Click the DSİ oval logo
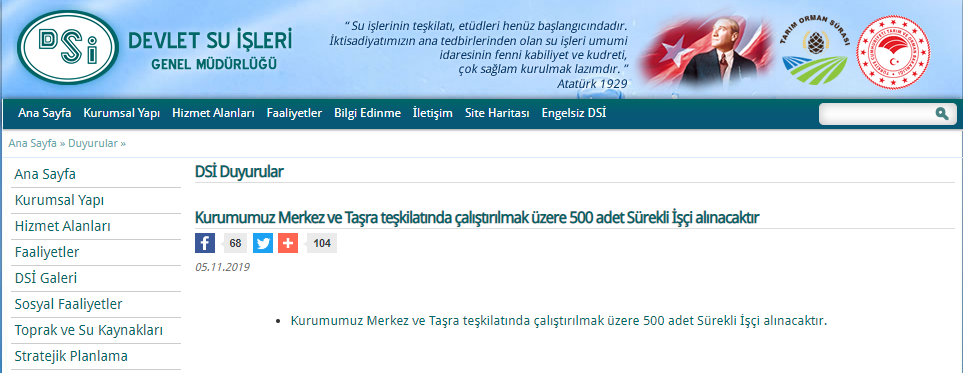This screenshot has height=373, width=963. click(68, 47)
